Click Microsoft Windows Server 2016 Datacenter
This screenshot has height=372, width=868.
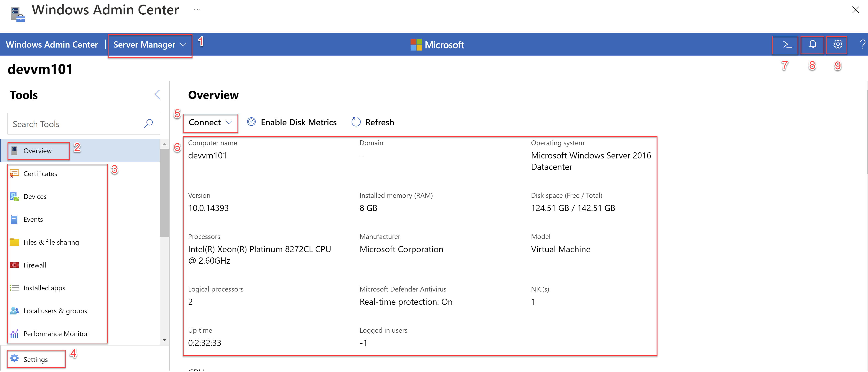[x=591, y=161]
